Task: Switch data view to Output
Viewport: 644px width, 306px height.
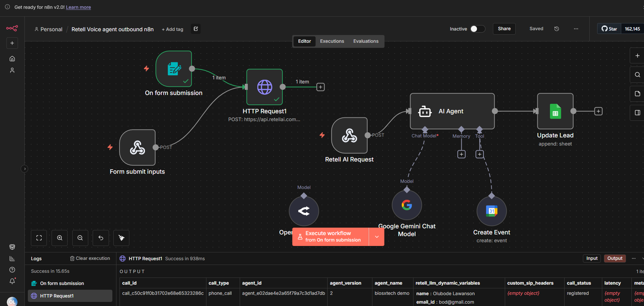Action: pyautogui.click(x=614, y=259)
